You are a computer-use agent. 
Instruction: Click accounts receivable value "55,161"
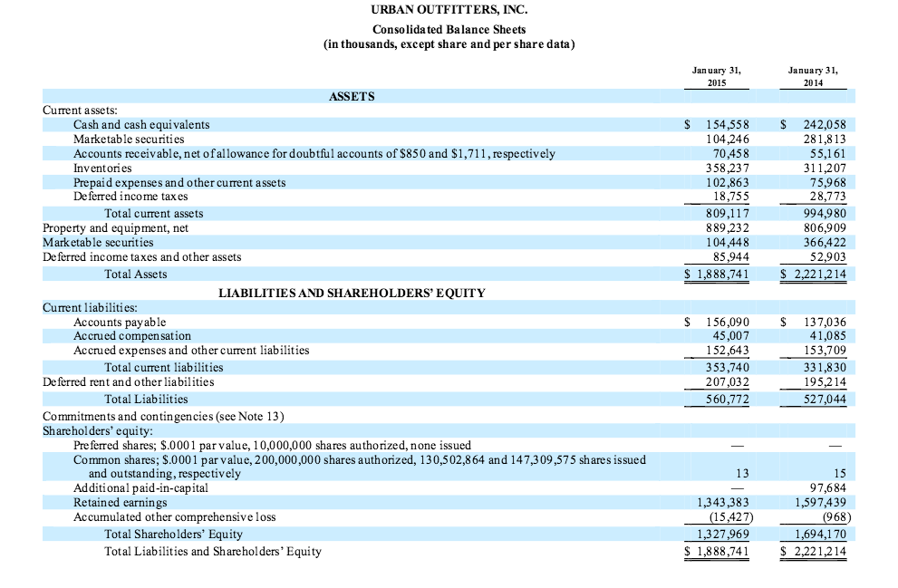[828, 153]
